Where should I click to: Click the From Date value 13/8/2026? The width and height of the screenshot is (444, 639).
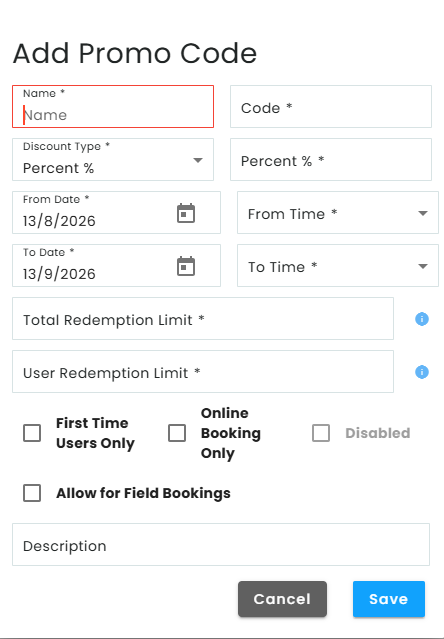click(x=59, y=221)
